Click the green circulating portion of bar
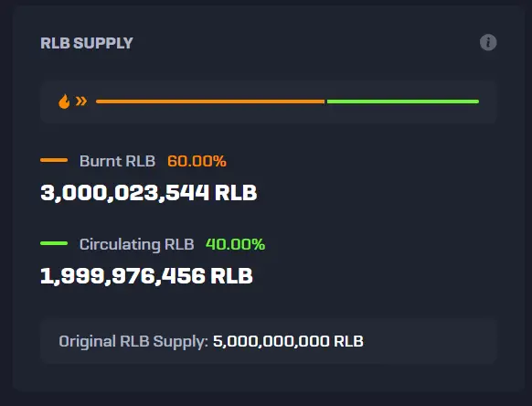This screenshot has height=406, width=532. pyautogui.click(x=403, y=101)
